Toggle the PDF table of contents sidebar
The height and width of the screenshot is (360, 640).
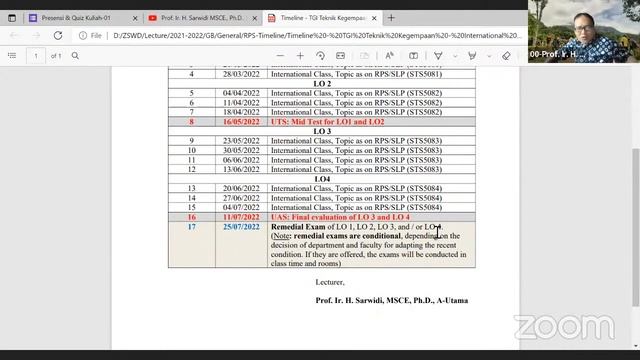coord(12,56)
